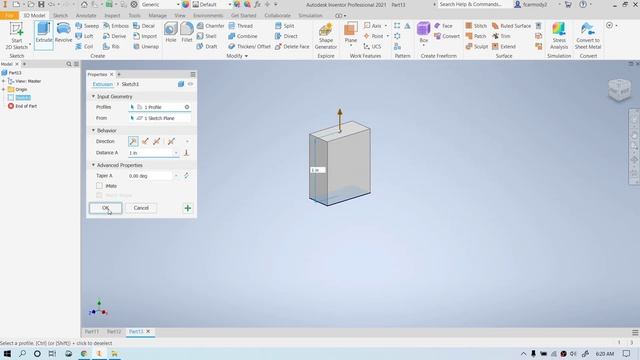640x360 pixels.
Task: Select the Revolve tool
Action: click(x=63, y=33)
